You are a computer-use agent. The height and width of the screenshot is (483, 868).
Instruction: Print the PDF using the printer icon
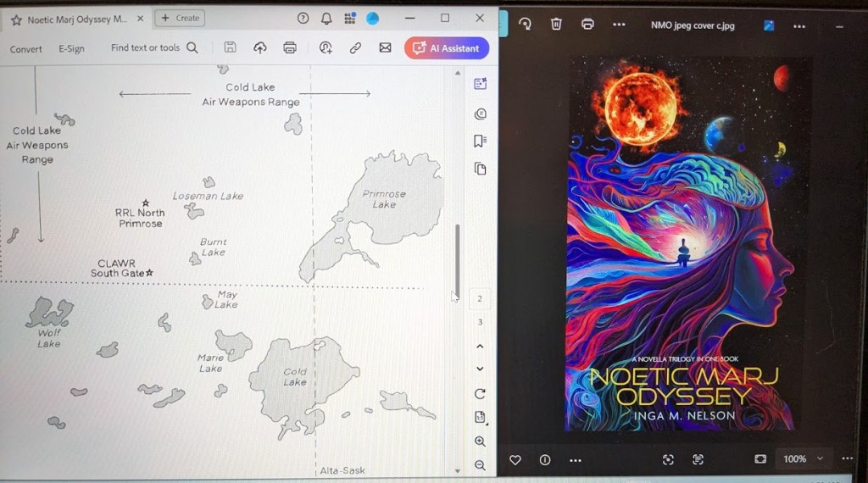(290, 48)
